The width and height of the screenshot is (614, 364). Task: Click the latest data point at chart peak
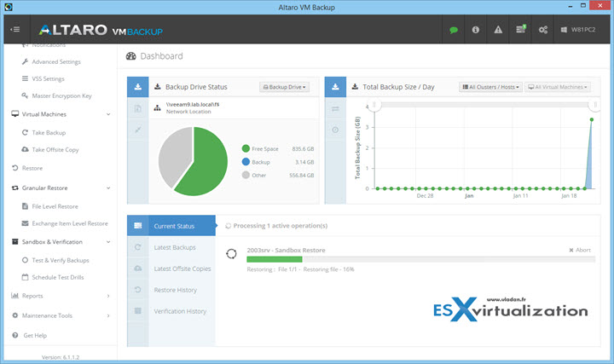(592, 119)
